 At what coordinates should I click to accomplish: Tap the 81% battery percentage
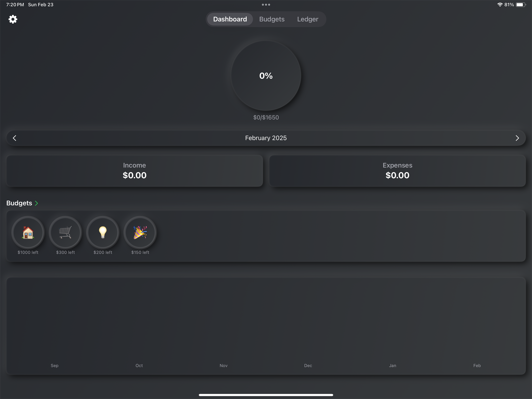coord(509,4)
